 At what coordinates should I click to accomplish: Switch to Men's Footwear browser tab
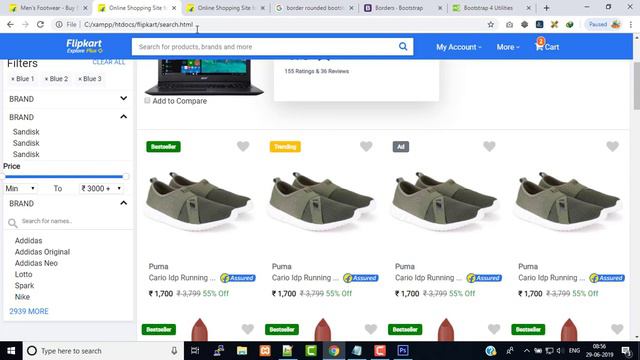click(48, 8)
